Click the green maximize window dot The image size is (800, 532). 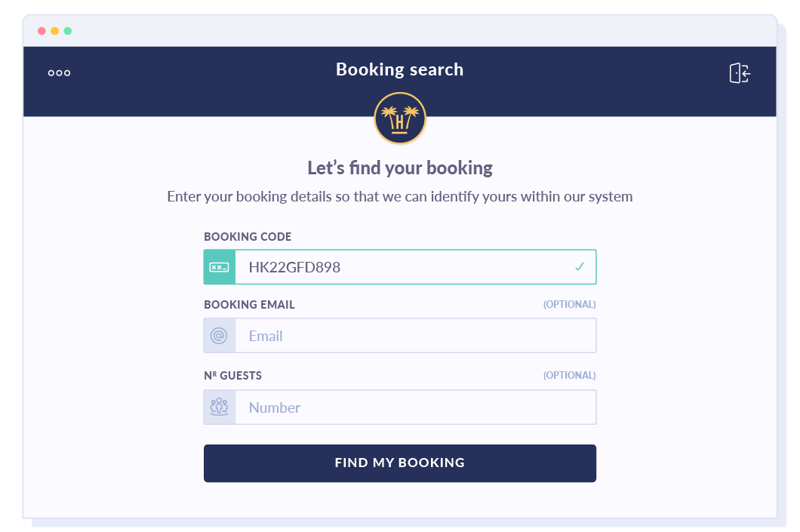pyautogui.click(x=68, y=31)
